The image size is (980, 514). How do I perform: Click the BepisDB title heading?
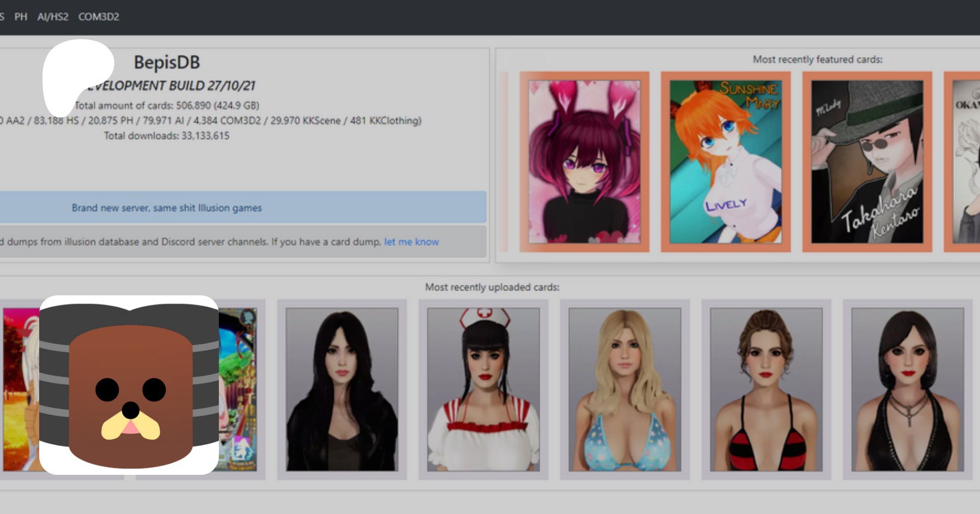click(167, 63)
